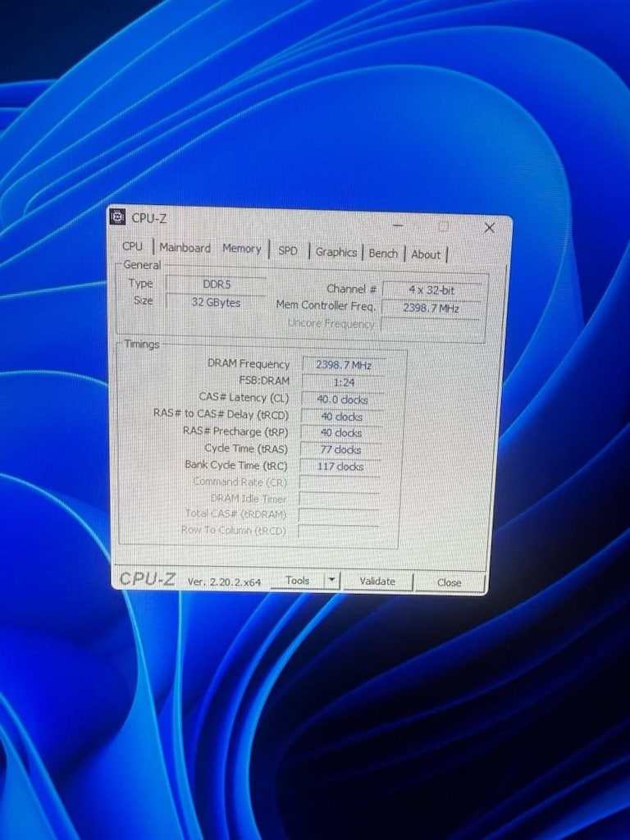Close the CPU-Z window with X
Viewport: 630px width, 840px height.
(x=489, y=228)
